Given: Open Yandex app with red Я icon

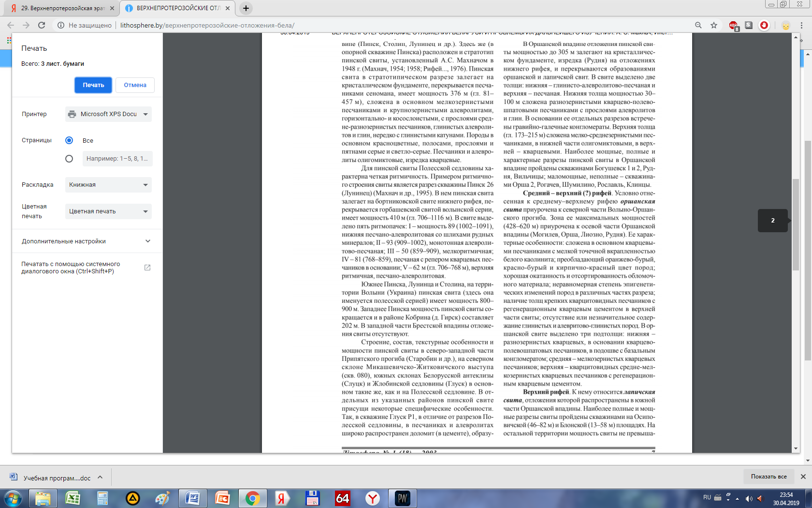Looking at the screenshot, I should tap(283, 498).
